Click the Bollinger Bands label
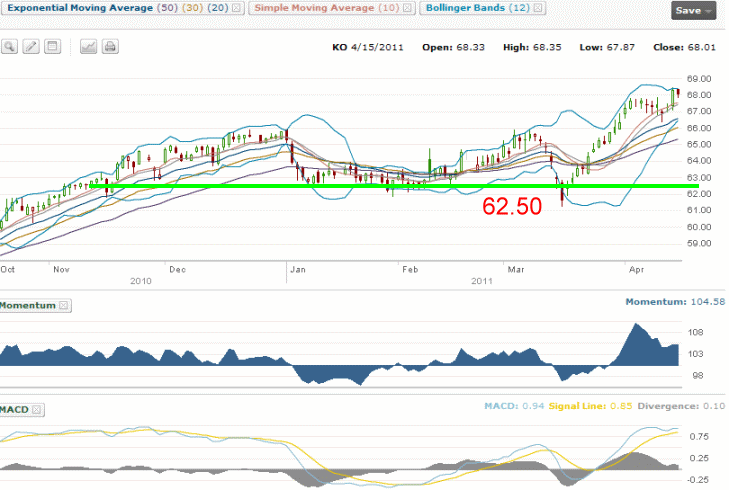This screenshot has width=729, height=490. click(465, 8)
